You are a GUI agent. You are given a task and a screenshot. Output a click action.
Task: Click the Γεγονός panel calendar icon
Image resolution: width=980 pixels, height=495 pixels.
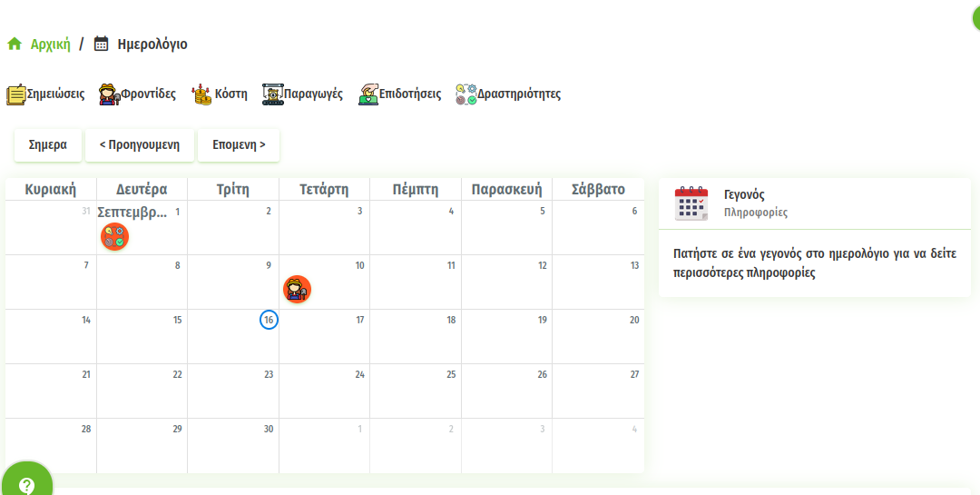click(x=691, y=203)
